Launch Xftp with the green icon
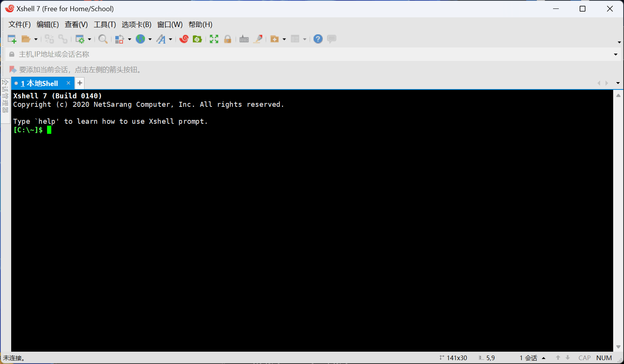 [x=197, y=39]
